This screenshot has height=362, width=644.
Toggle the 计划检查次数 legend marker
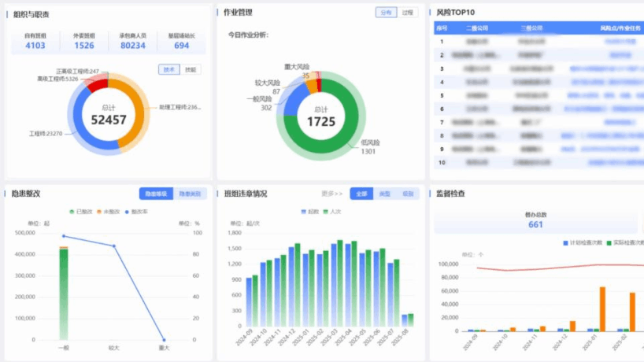click(565, 242)
